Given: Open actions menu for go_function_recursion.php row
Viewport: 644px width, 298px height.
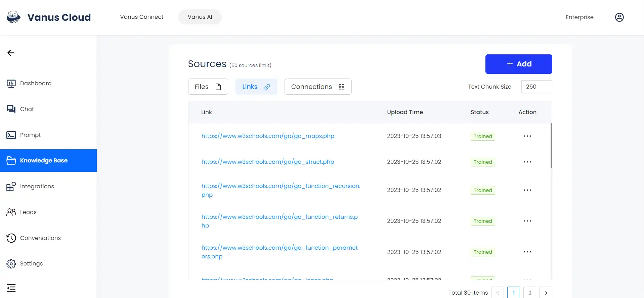Looking at the screenshot, I should click(527, 190).
